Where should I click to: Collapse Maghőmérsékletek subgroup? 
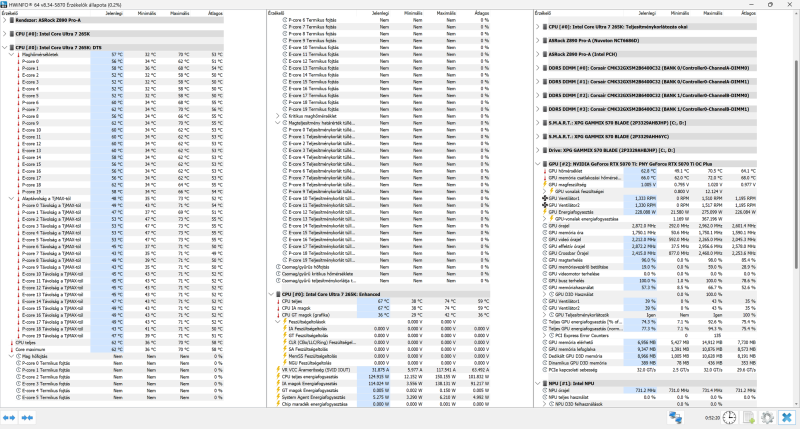(11, 55)
